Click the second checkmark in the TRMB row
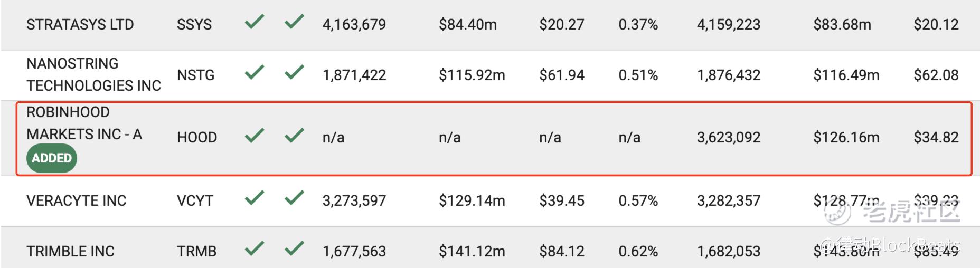Image resolution: width=980 pixels, height=268 pixels. click(x=294, y=248)
